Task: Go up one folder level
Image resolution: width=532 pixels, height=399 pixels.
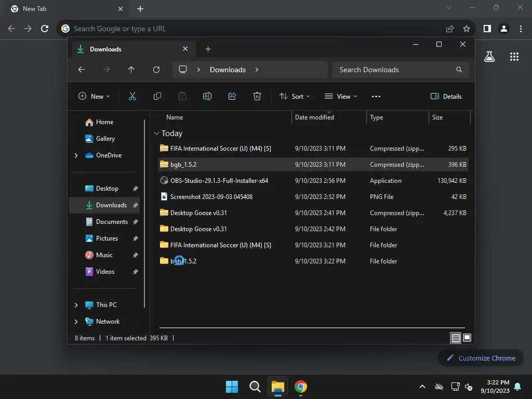Action: click(131, 70)
